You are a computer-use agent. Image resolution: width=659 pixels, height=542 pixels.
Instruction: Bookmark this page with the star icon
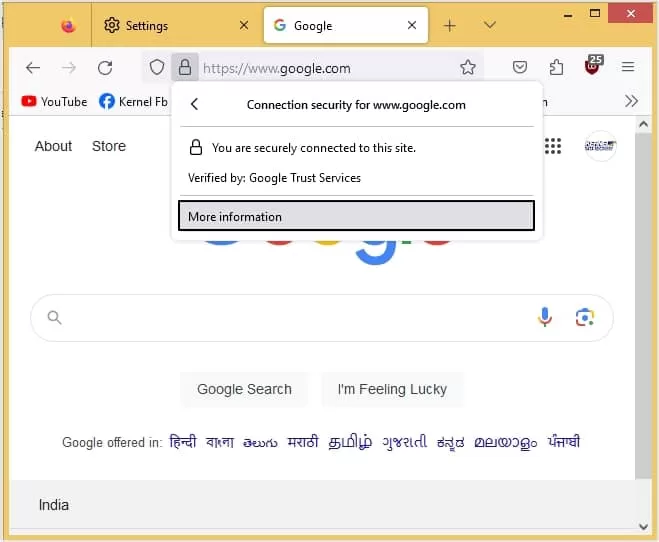pos(467,67)
